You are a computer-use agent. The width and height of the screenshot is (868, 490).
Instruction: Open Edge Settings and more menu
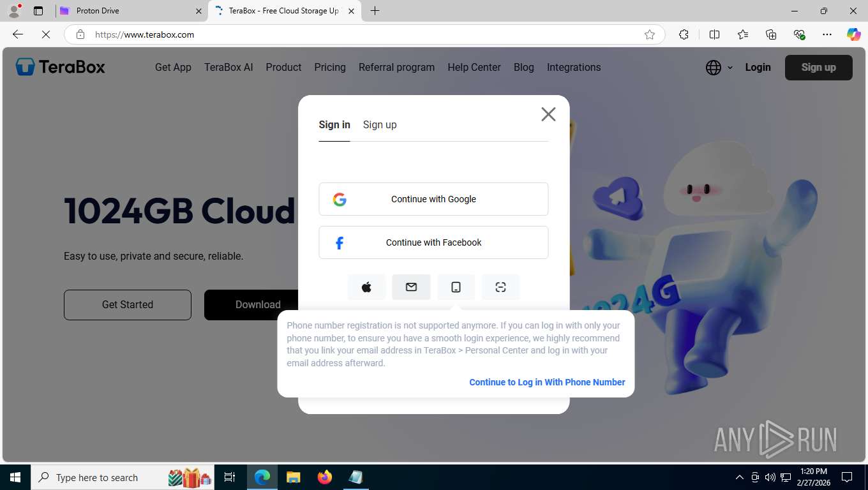(x=827, y=34)
